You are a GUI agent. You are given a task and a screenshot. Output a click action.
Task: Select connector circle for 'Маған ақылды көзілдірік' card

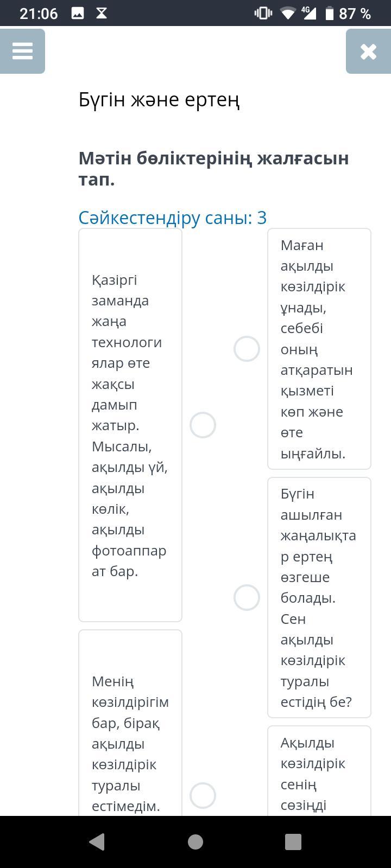247,349
